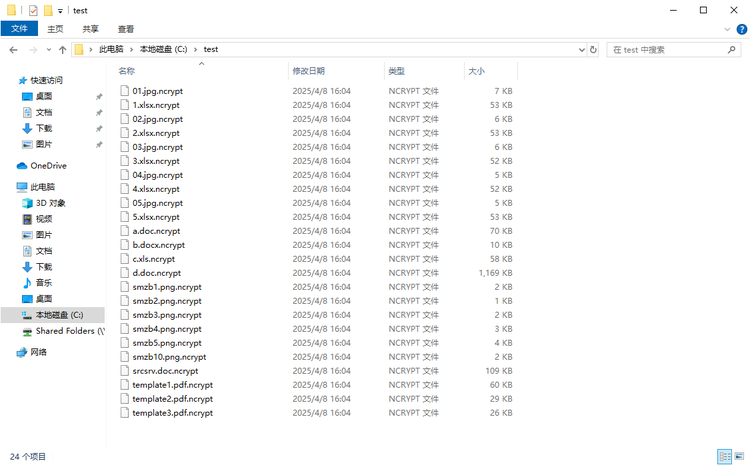Select the file 4.xlsx.ncrypt
750x465 pixels.
(x=156, y=189)
